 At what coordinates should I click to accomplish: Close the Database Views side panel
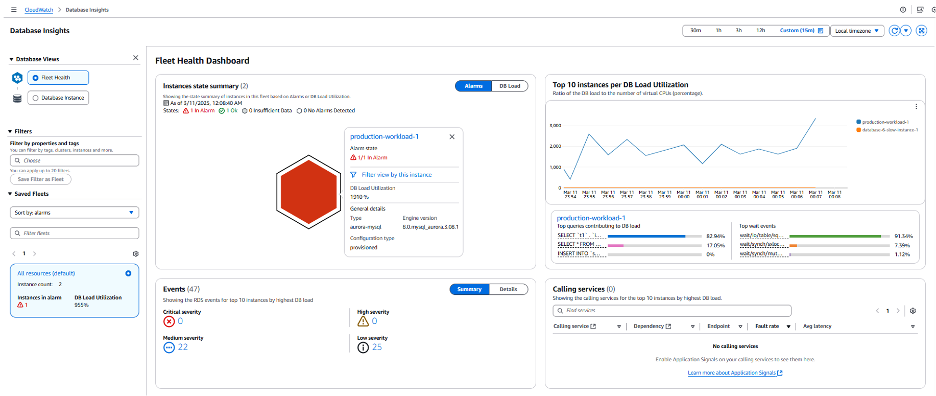click(136, 57)
